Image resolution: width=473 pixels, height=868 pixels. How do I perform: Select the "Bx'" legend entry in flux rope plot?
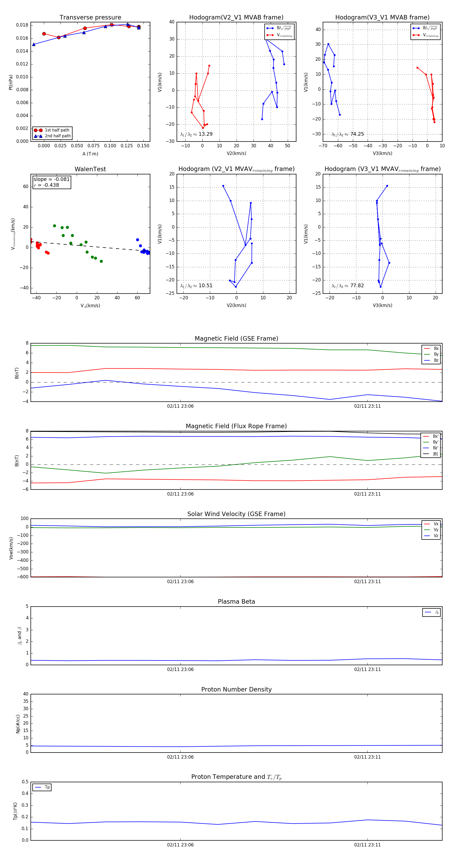click(x=431, y=436)
